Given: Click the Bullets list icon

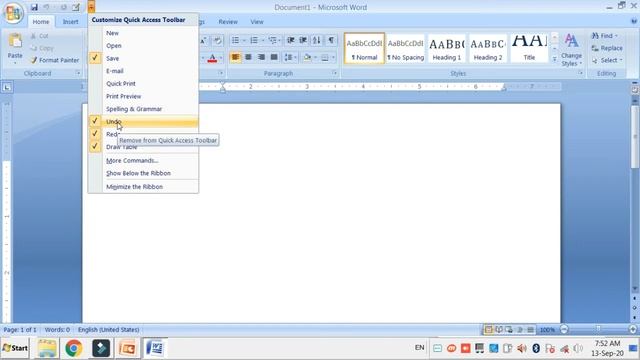Looking at the screenshot, I should pyautogui.click(x=236, y=40).
